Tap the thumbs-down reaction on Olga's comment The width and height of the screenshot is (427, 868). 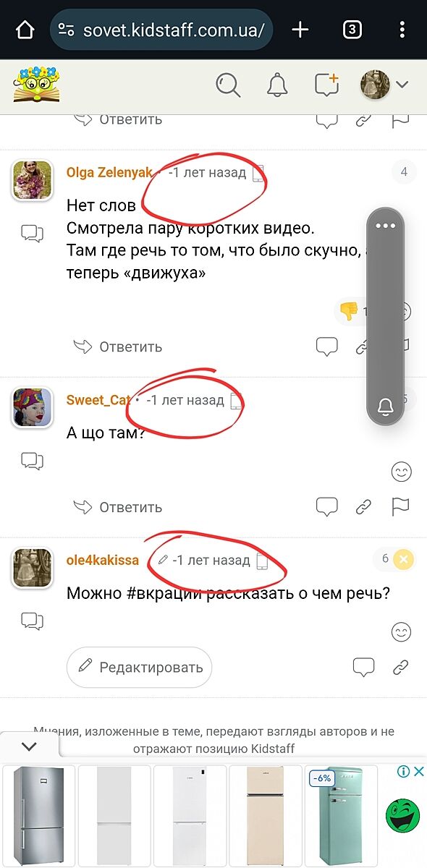coord(349,311)
